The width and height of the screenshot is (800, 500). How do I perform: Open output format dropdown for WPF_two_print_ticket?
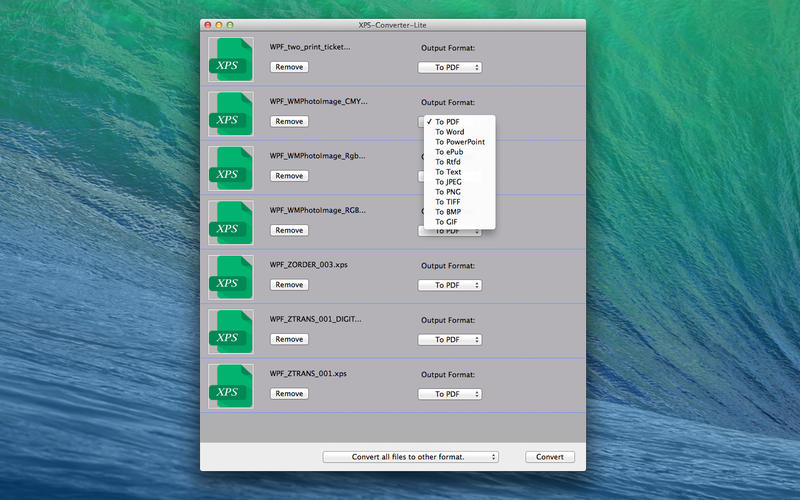(x=450, y=67)
